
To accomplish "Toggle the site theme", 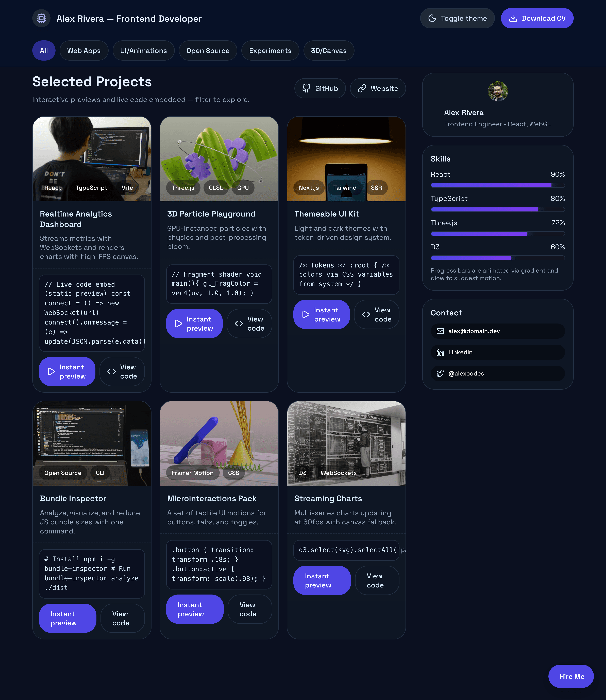I will pyautogui.click(x=457, y=18).
